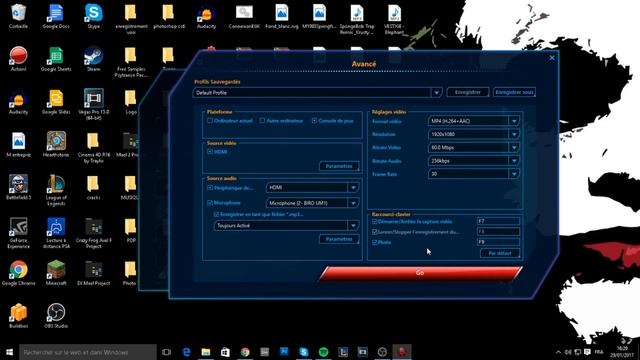Click the Windows search box
This screenshot has height=360, width=640.
tap(88, 352)
